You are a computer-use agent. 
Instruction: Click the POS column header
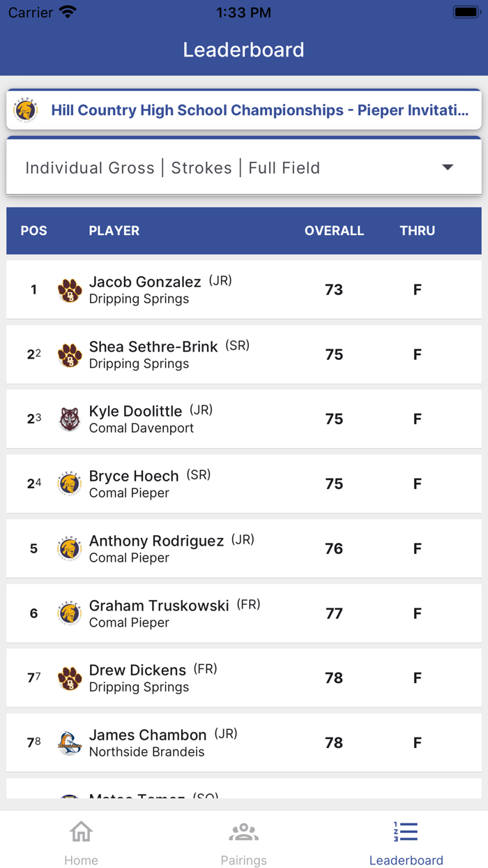33,231
